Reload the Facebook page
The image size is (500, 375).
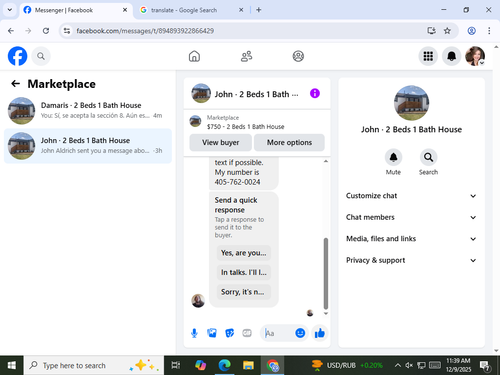pos(46,31)
